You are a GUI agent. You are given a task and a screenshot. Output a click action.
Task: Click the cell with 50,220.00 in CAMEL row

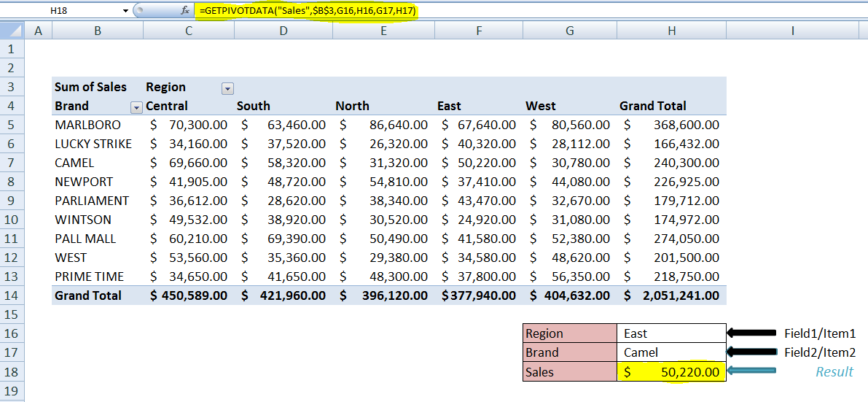pyautogui.click(x=478, y=163)
